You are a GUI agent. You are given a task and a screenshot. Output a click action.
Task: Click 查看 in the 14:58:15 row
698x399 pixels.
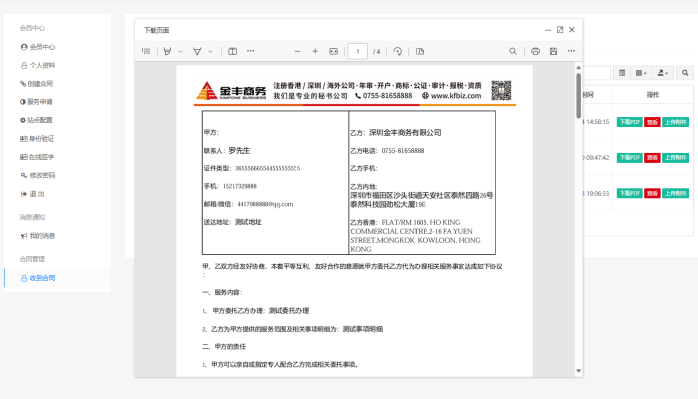(652, 122)
